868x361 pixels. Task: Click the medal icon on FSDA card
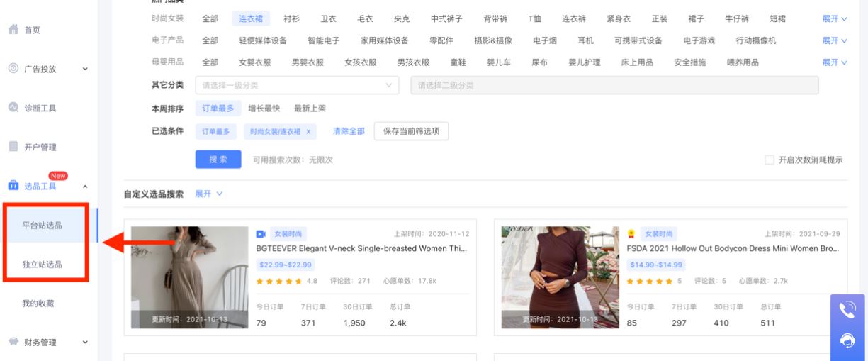pos(631,234)
